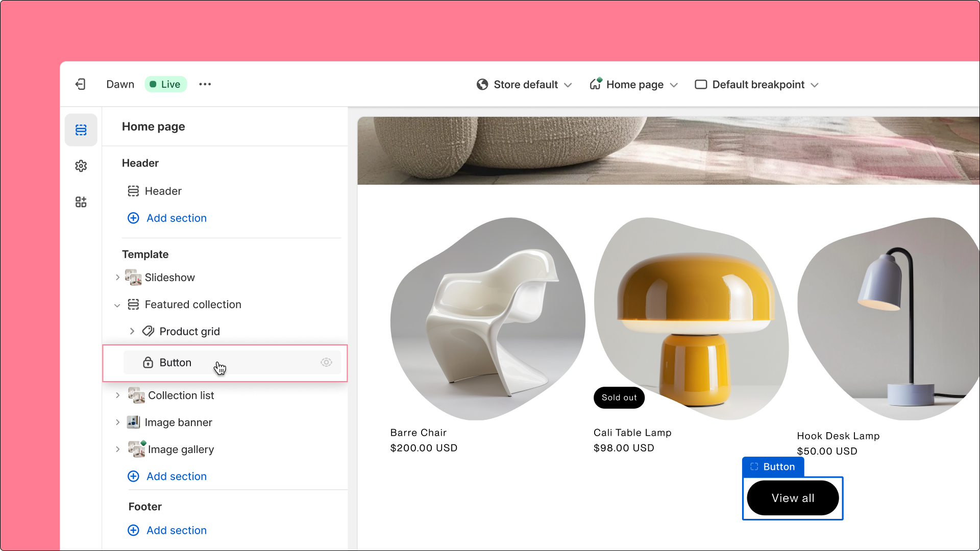980x551 pixels.
Task: Click the Sections panel icon in sidebar
Action: [81, 129]
